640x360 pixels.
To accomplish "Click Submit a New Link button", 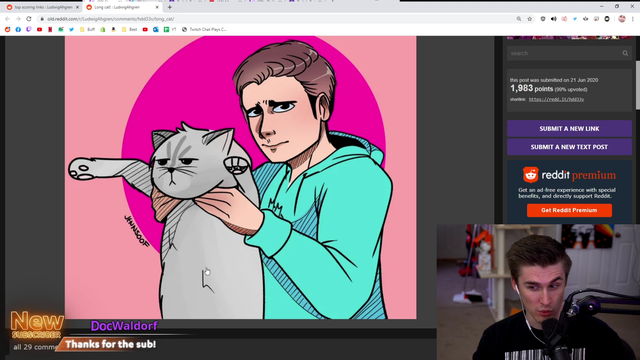I will coord(569,129).
